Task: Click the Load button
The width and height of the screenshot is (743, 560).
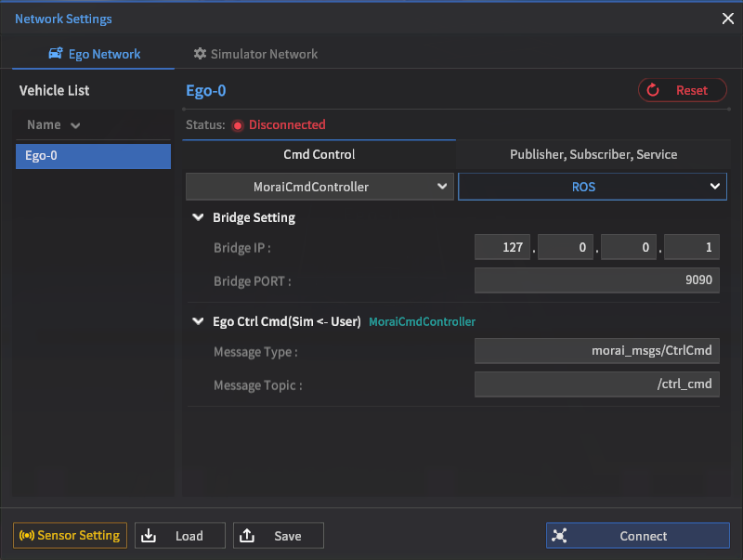Action: 180,536
